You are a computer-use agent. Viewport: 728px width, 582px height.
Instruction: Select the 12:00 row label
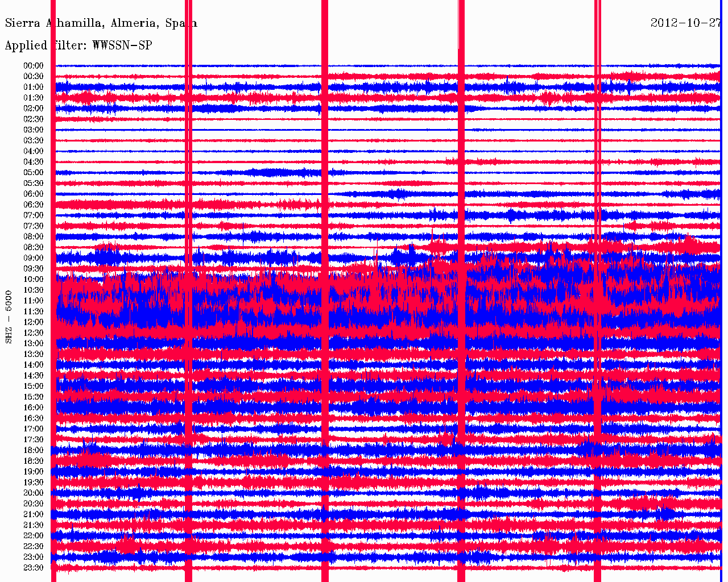click(x=34, y=322)
